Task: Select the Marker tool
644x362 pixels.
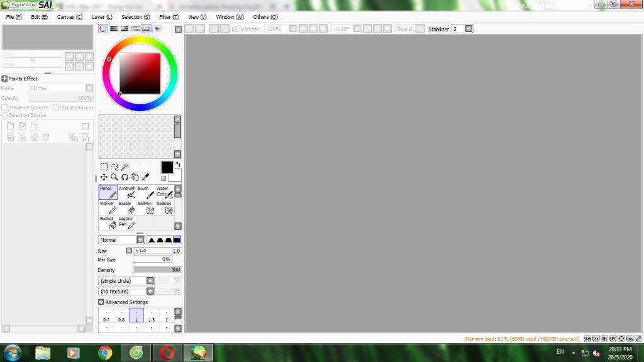Action: [x=108, y=207]
